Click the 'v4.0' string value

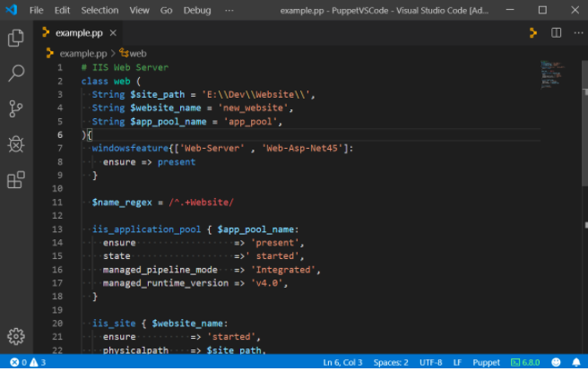(266, 283)
